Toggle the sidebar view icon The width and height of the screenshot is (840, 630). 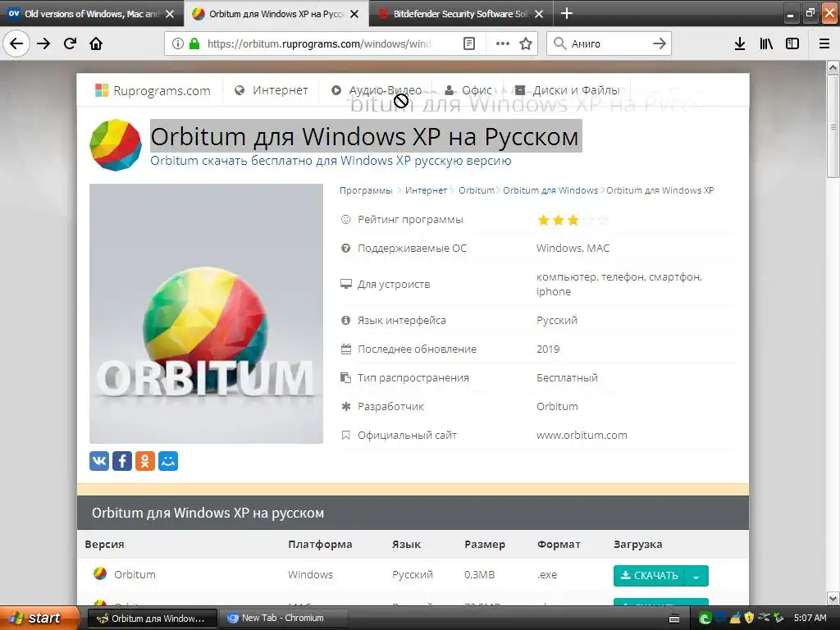pyautogui.click(x=792, y=43)
